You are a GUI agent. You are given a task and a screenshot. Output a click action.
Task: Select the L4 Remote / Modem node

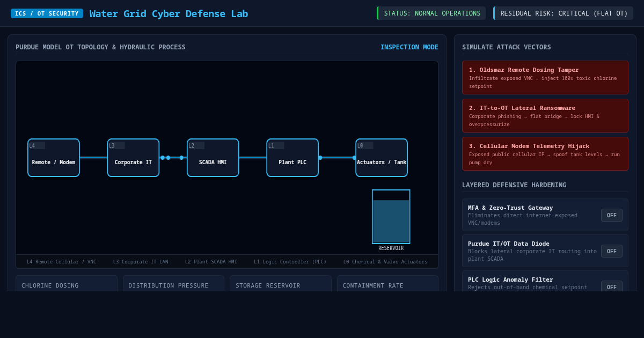pyautogui.click(x=54, y=158)
